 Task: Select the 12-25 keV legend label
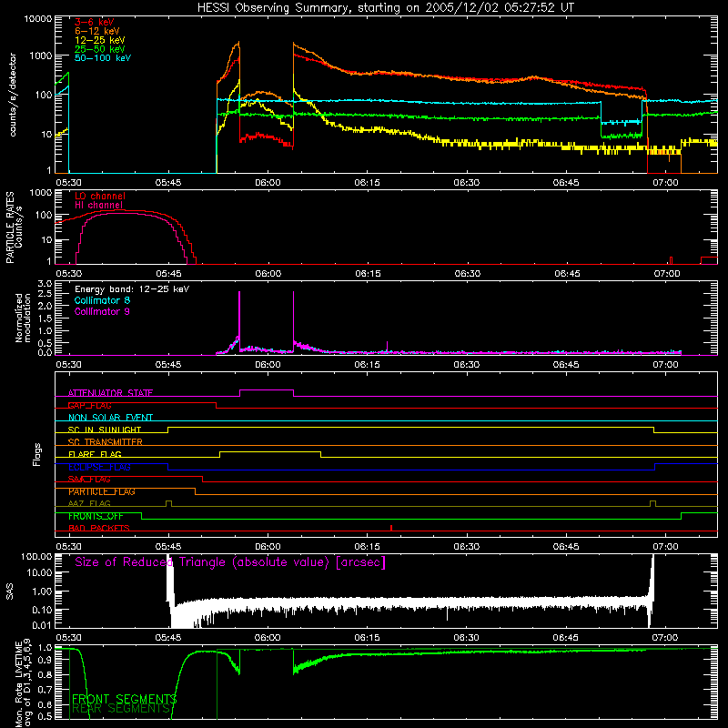(100, 40)
